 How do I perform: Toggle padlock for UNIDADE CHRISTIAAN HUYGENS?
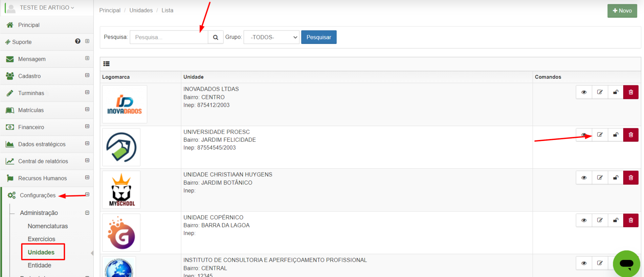(x=615, y=178)
